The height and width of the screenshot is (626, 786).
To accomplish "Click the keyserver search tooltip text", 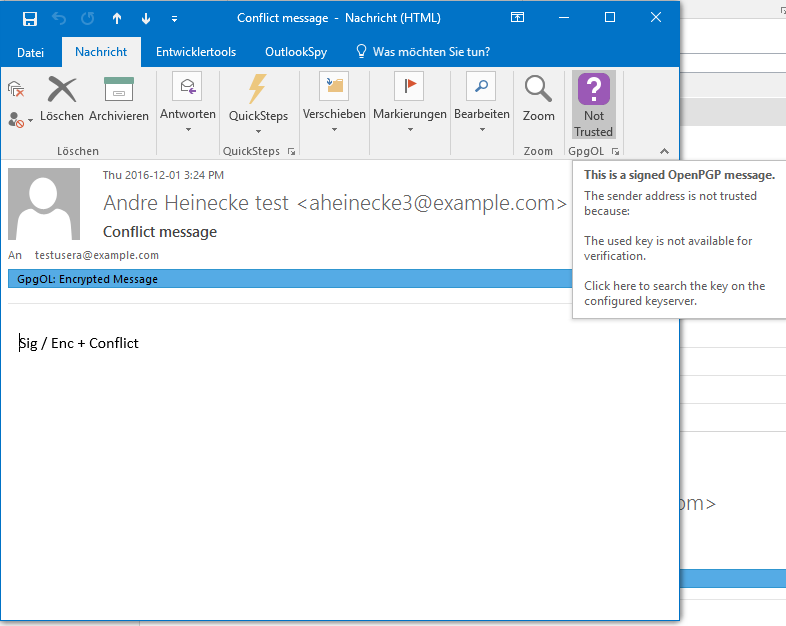I will point(674,293).
